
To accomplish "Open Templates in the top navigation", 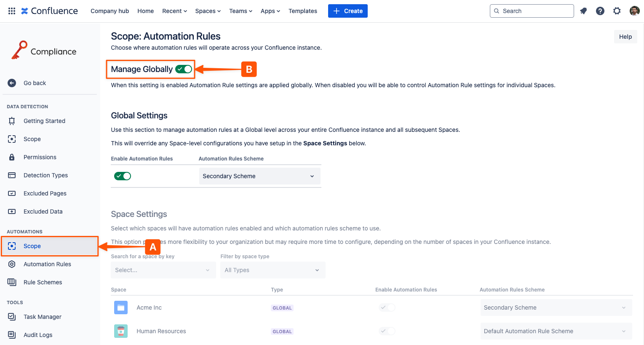I will [303, 11].
